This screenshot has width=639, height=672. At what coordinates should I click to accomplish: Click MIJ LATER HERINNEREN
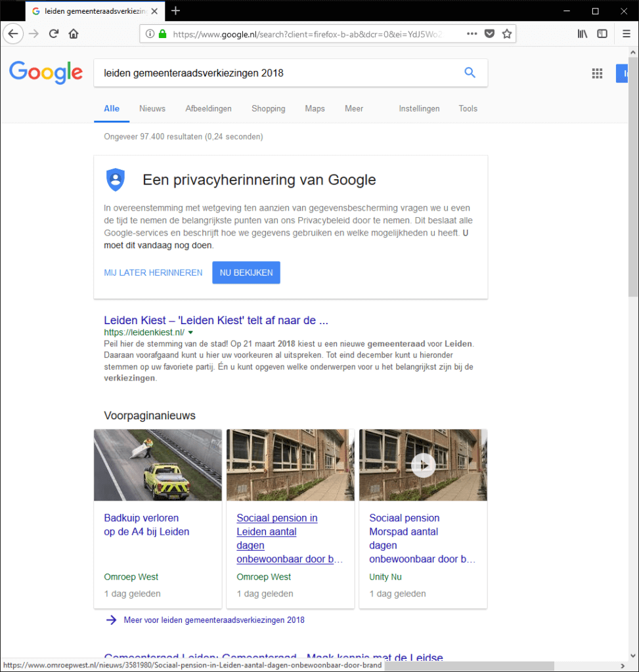click(x=153, y=272)
